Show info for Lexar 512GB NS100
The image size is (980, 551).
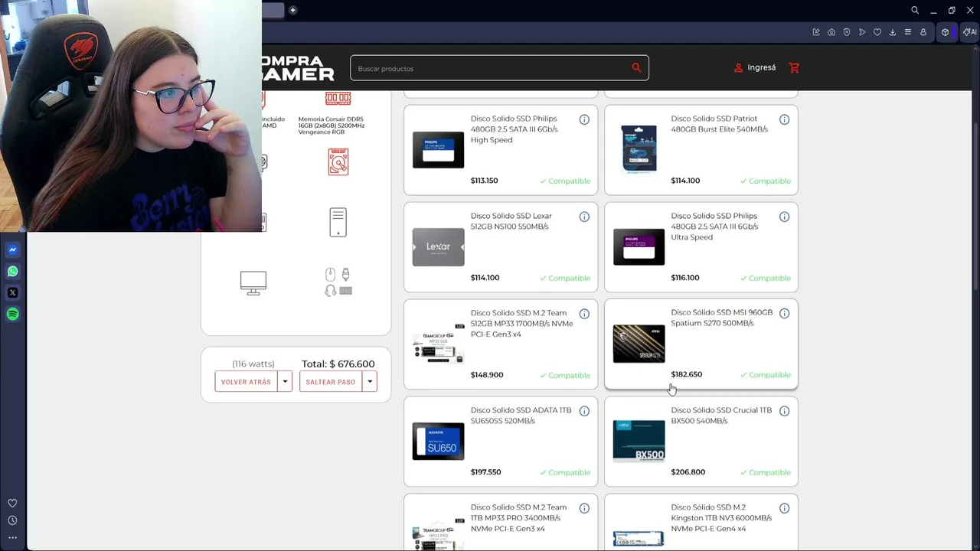[584, 217]
